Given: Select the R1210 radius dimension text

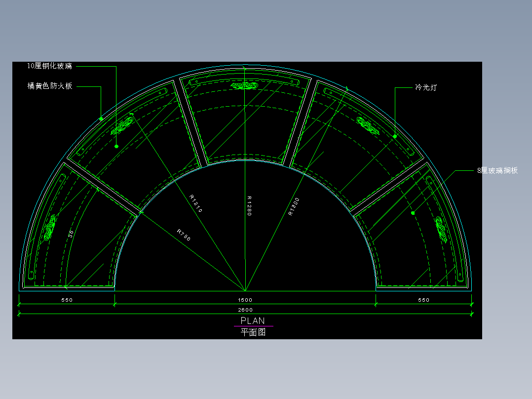Looking at the screenshot, I should pyautogui.click(x=196, y=203).
